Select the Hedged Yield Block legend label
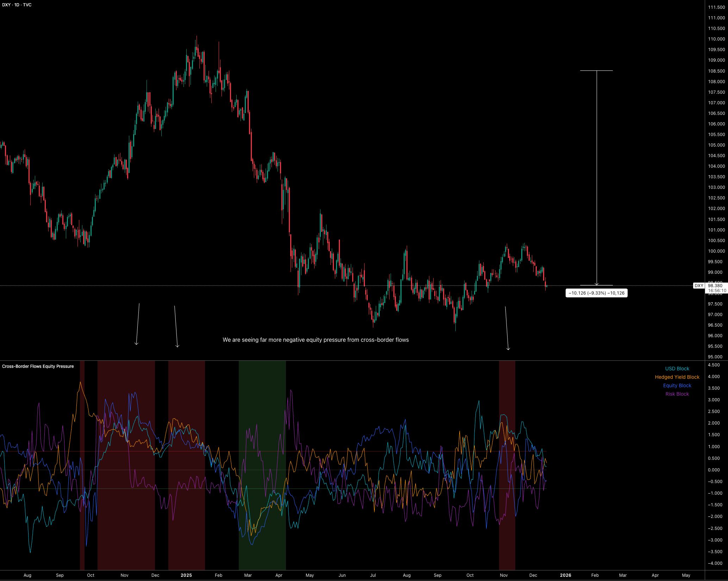 click(x=677, y=377)
